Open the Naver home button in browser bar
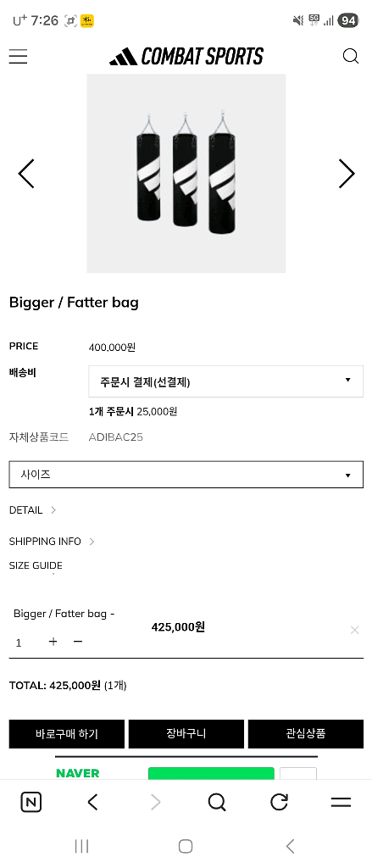The width and height of the screenshot is (372, 868). click(31, 802)
